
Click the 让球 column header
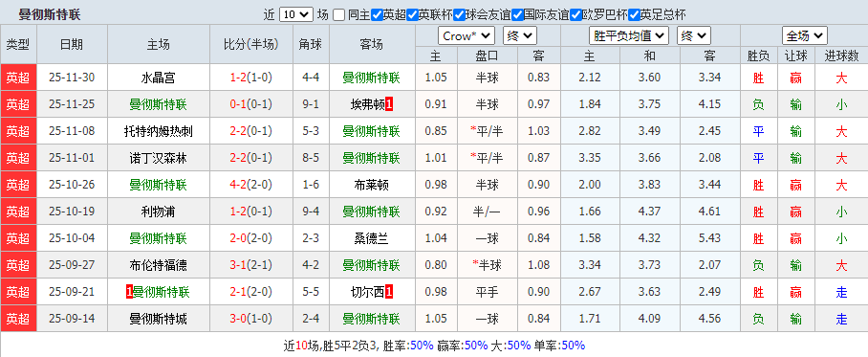[x=796, y=56]
